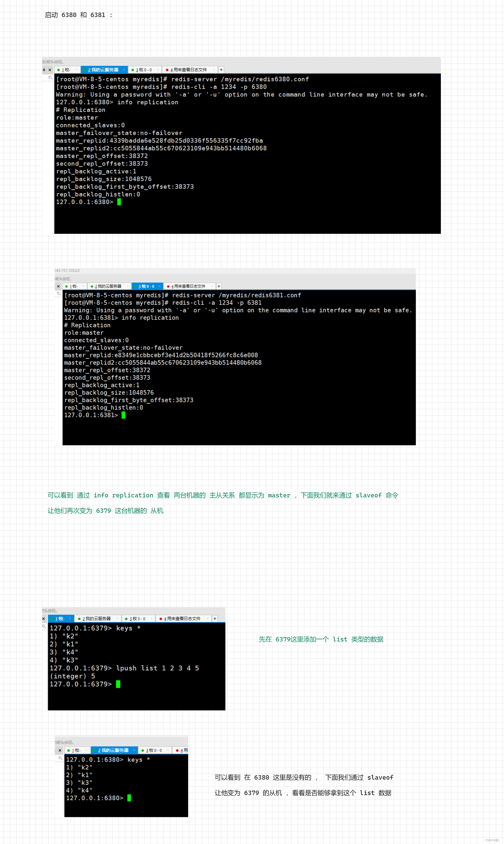
Task: Add a new session tab in the 6381 terminal
Action: click(219, 286)
